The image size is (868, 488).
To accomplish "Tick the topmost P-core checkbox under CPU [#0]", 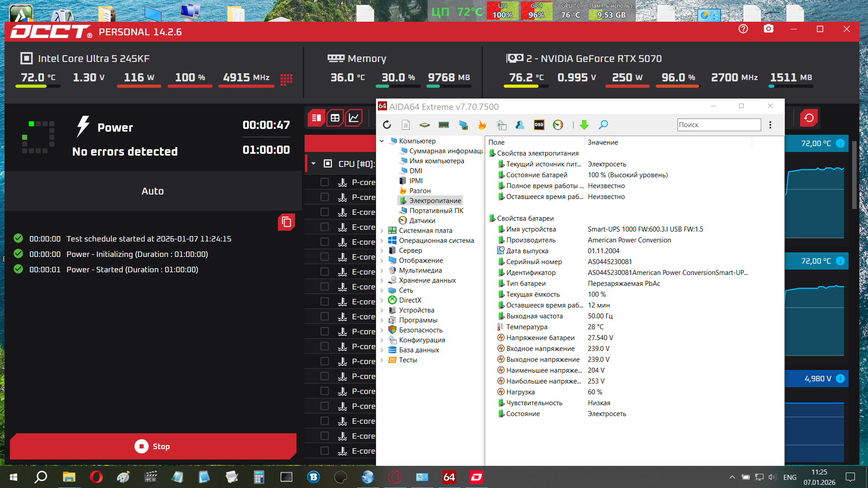I will point(324,182).
